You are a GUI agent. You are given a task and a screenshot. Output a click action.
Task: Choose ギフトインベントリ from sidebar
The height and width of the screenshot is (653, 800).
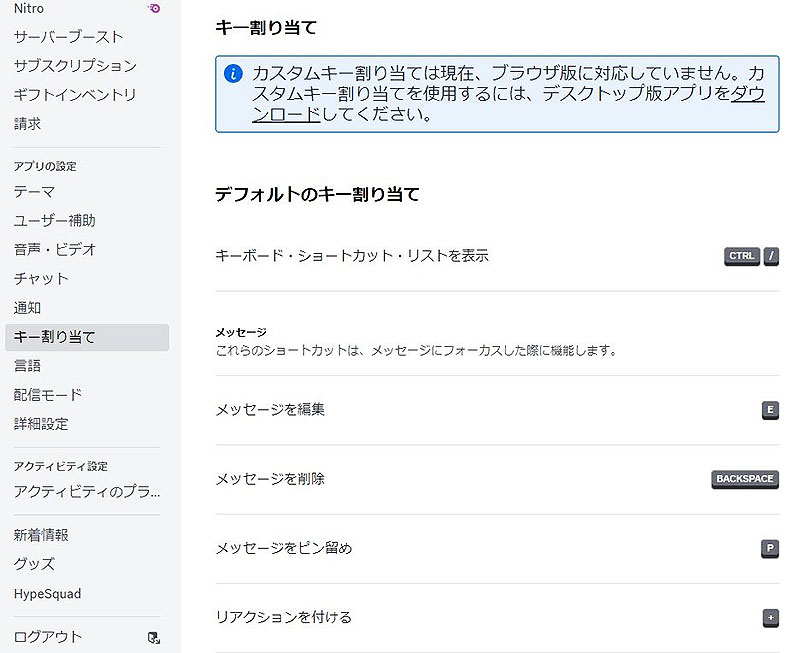pyautogui.click(x=75, y=95)
